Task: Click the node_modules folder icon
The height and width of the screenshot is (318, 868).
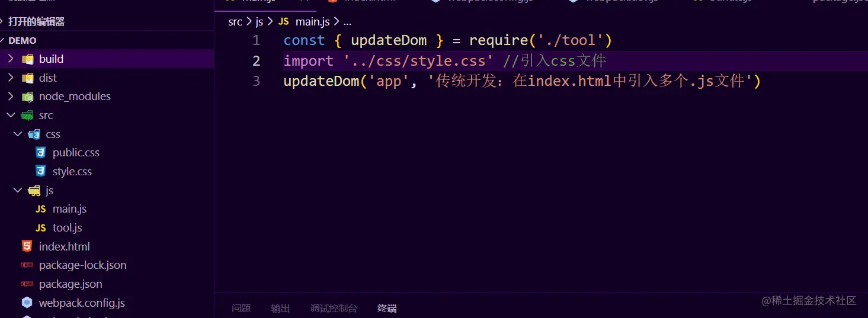Action: pyautogui.click(x=27, y=97)
